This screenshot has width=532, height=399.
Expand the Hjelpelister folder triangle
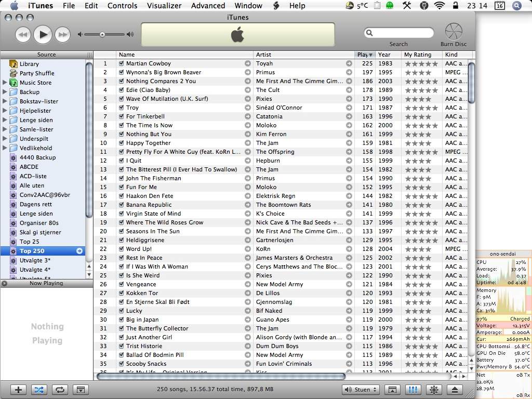[x=5, y=110]
